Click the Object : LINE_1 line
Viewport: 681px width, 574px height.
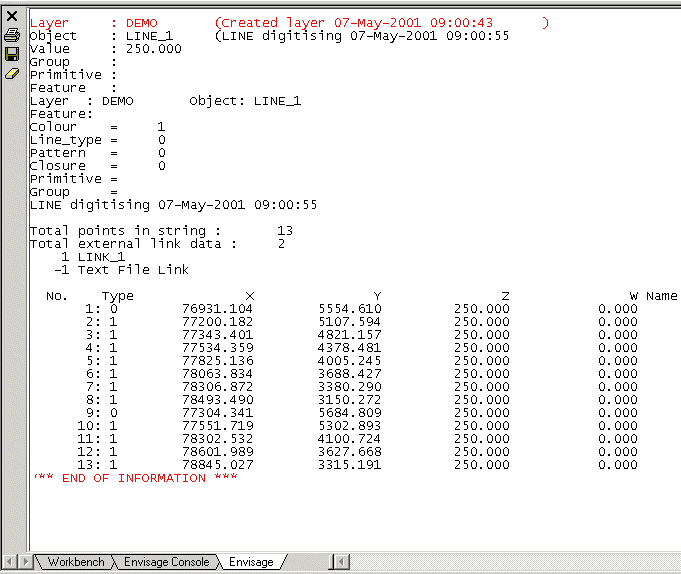269,36
